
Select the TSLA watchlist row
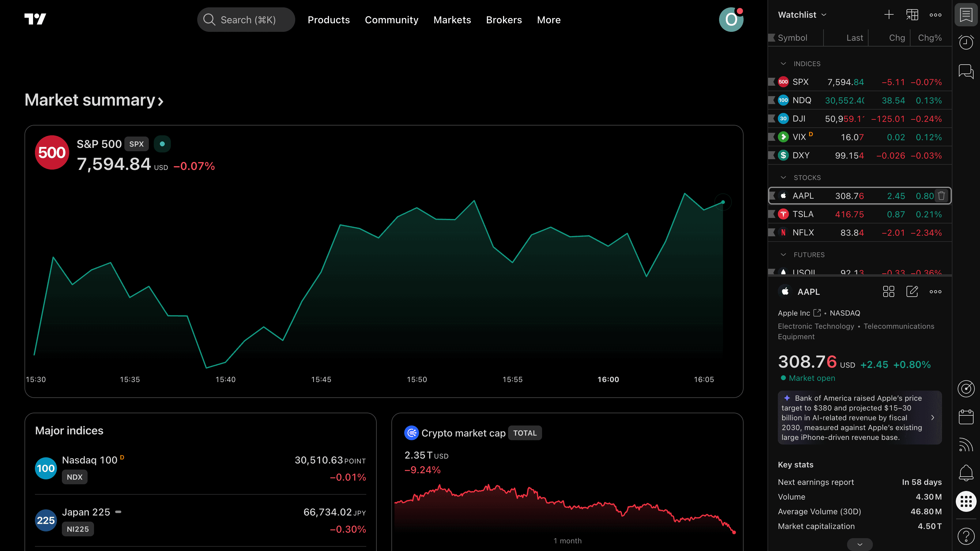(860, 214)
